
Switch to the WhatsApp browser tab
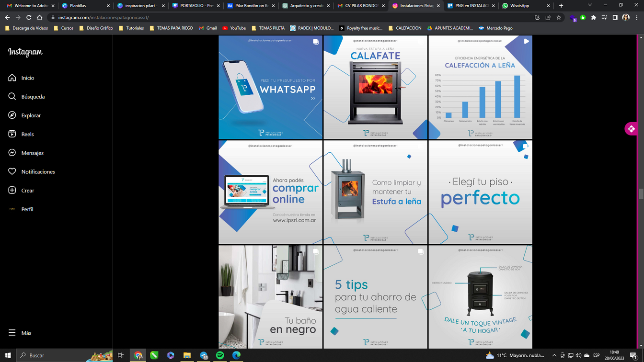pos(519,6)
